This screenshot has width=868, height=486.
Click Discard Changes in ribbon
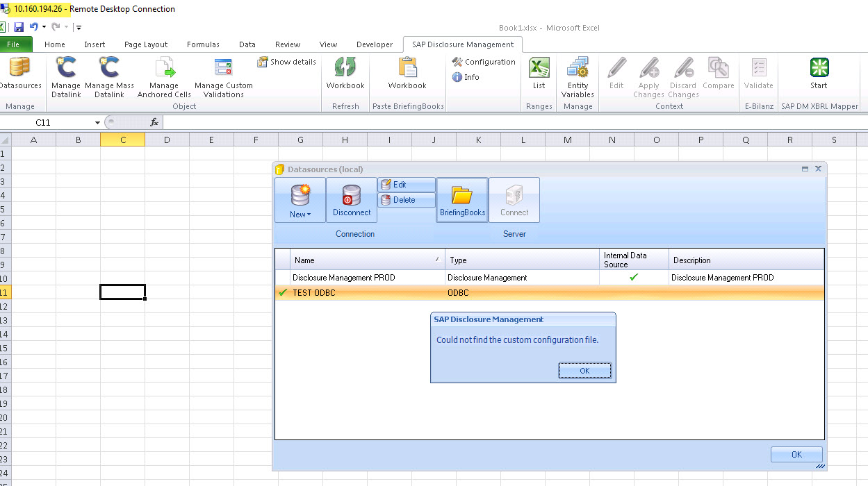pos(683,77)
